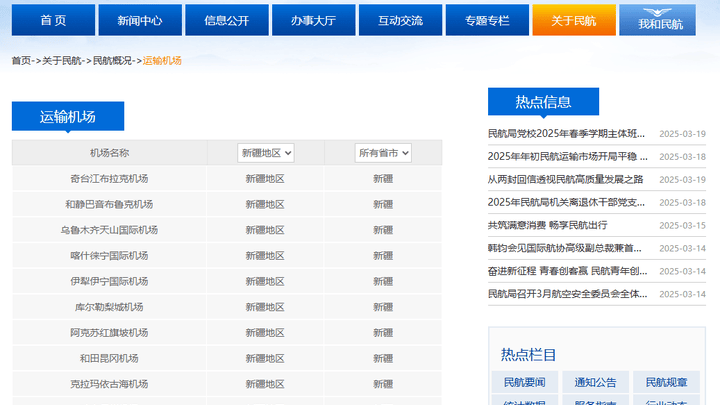Screen dimensions: 720x405
Task: Open news 民航局召开3月航空安全委员会
Action: (x=568, y=294)
